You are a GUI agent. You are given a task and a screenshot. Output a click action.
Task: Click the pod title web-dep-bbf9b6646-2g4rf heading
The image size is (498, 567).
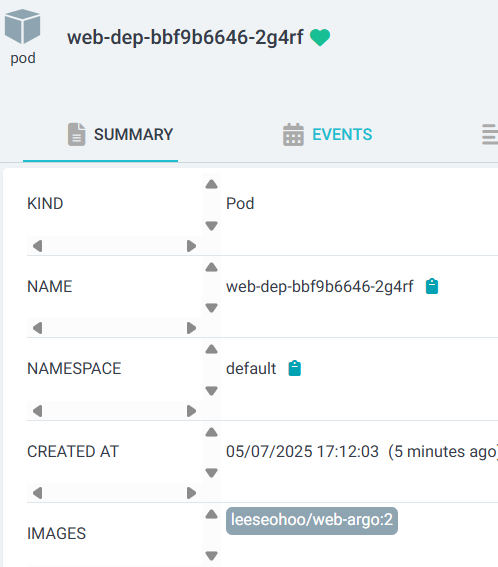coord(185,38)
